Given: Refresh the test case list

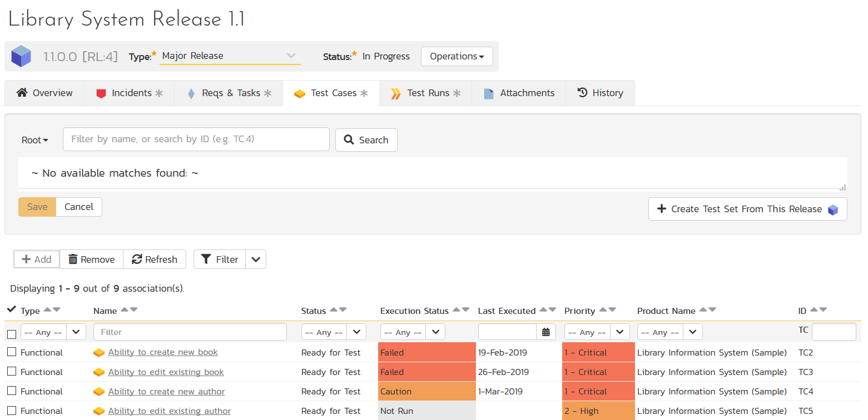Looking at the screenshot, I should [155, 259].
